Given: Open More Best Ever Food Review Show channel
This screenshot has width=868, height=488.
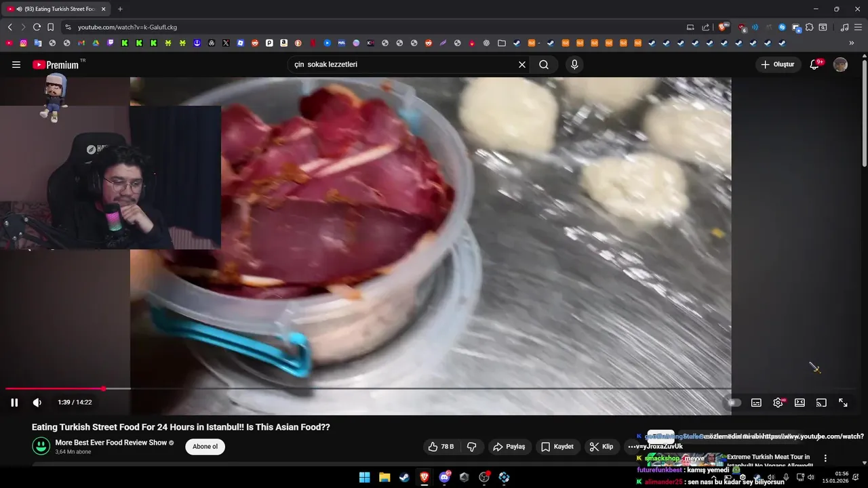Looking at the screenshot, I should (111, 443).
